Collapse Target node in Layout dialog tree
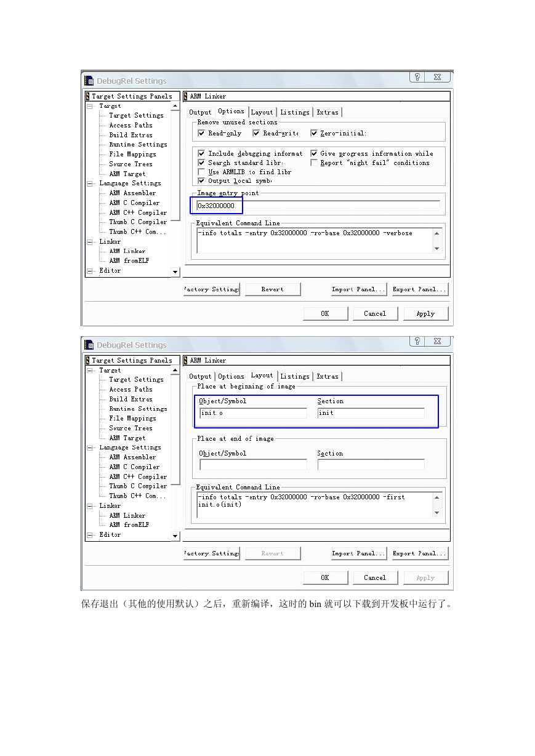The width and height of the screenshot is (535, 756). 90,370
